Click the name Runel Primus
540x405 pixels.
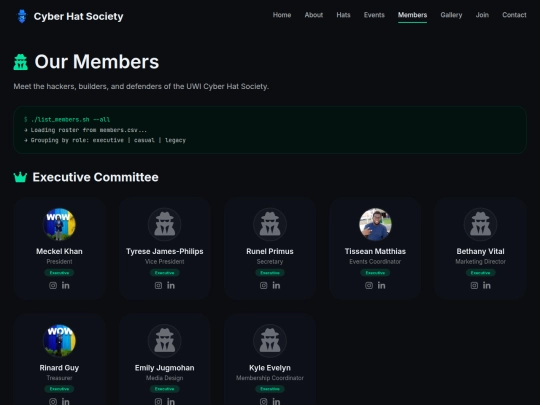tap(270, 251)
